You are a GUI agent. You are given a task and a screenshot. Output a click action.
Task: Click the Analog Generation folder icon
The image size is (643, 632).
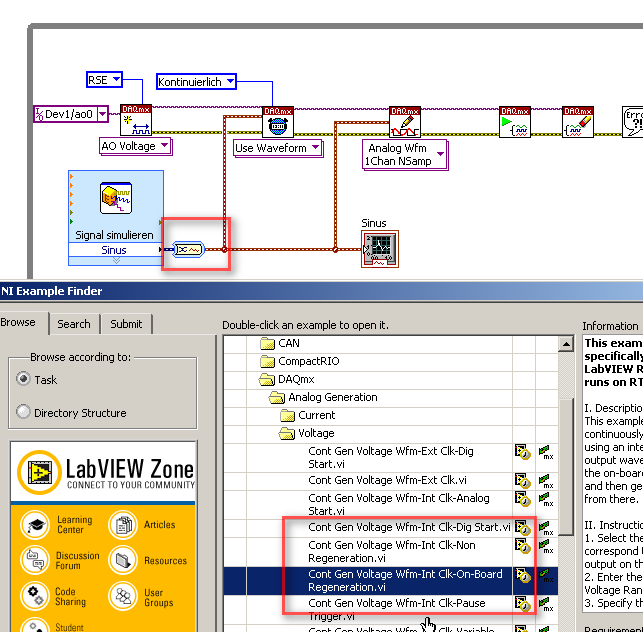point(277,397)
